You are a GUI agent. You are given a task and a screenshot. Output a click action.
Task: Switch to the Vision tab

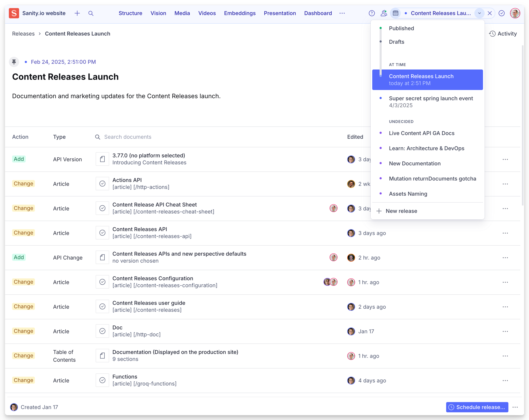pyautogui.click(x=158, y=13)
